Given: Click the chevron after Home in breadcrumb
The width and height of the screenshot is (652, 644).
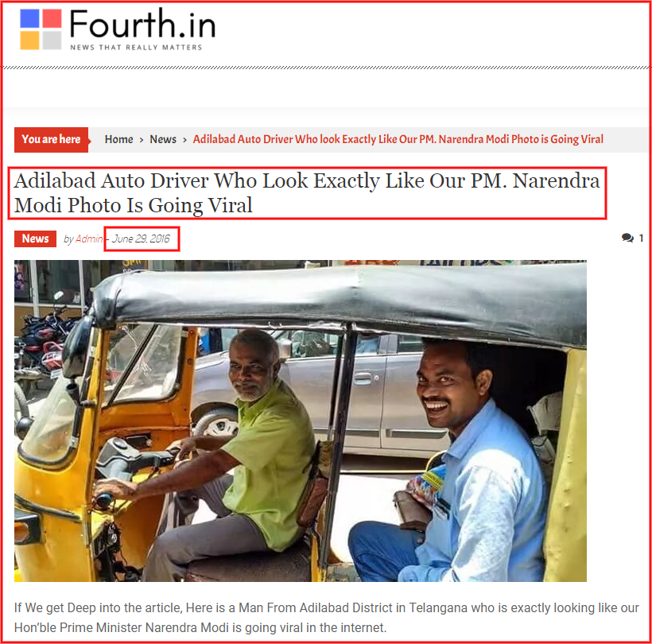Looking at the screenshot, I should [142, 140].
